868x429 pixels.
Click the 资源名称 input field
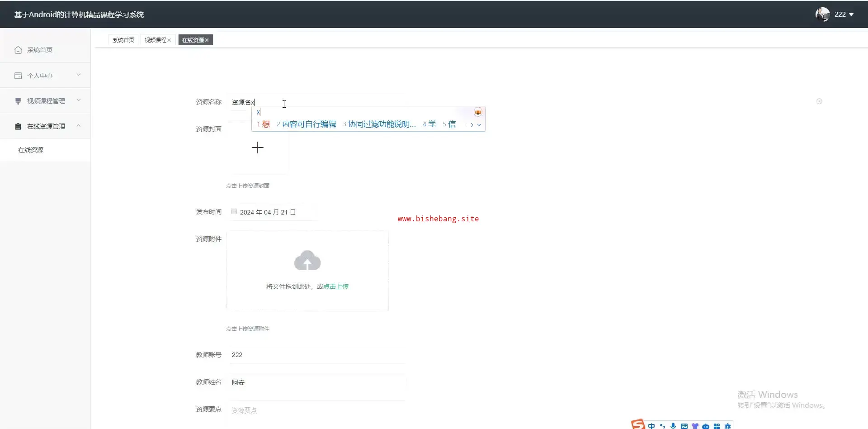[316, 102]
